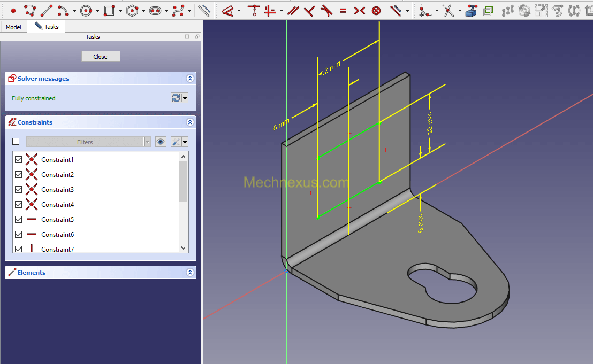Click the Carbon Copy tool icon
593x364 pixels.
[488, 10]
